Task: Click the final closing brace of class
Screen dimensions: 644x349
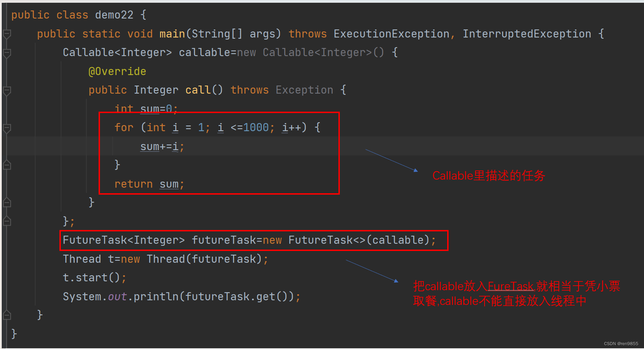Action: (x=14, y=334)
